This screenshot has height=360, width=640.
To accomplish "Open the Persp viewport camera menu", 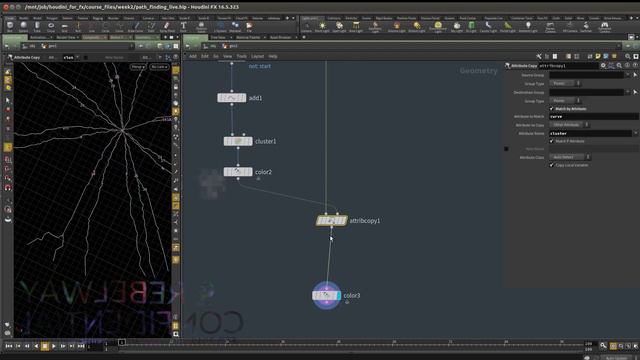I will 138,67.
